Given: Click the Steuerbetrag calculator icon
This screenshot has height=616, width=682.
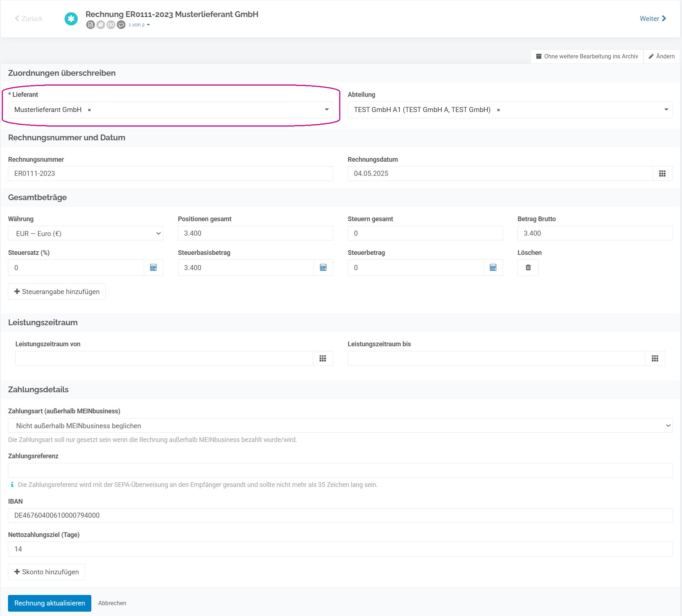Looking at the screenshot, I should point(493,268).
